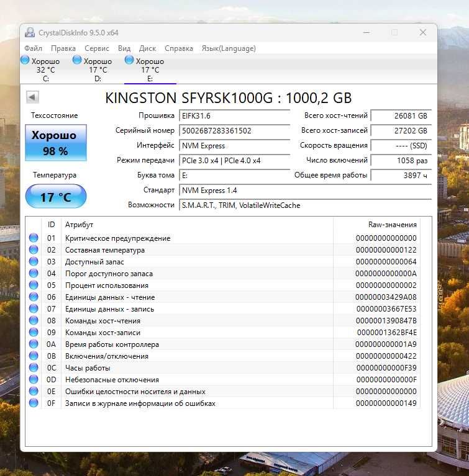Click status orb for Порог доступного запаса row
The height and width of the screenshot is (476, 469).
pos(34,274)
